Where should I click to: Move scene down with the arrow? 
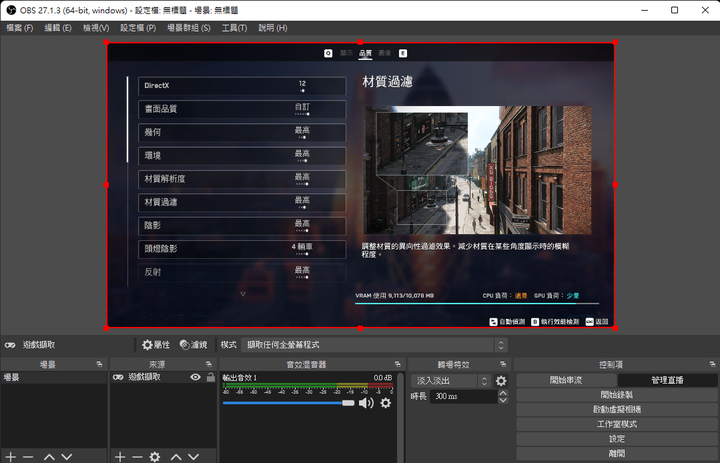pyautogui.click(x=67, y=457)
